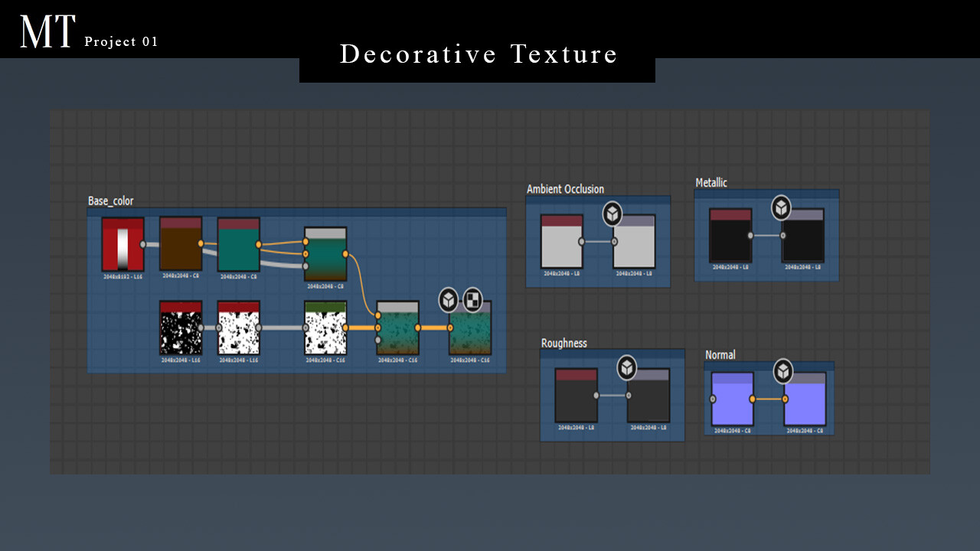Click the Decorative Texture title banner

point(477,54)
